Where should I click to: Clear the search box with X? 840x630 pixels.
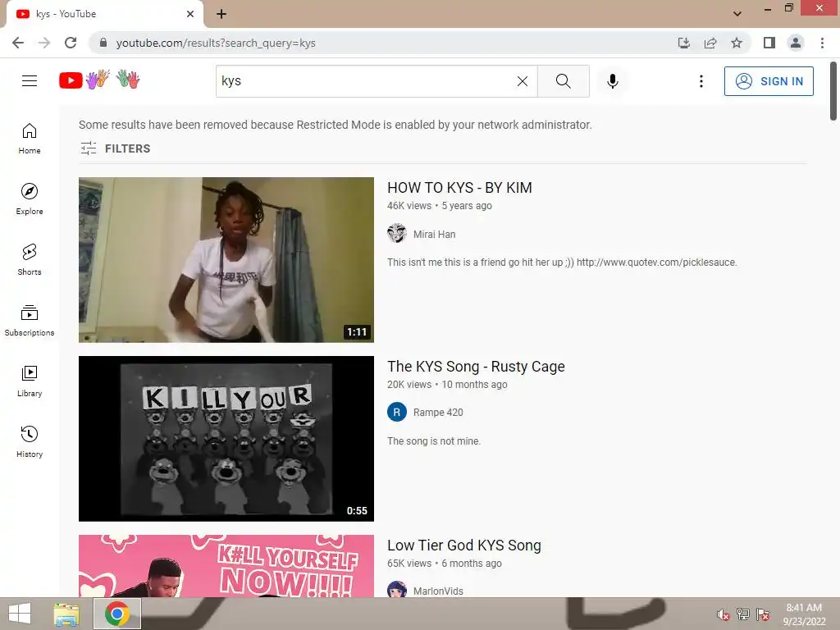click(523, 81)
